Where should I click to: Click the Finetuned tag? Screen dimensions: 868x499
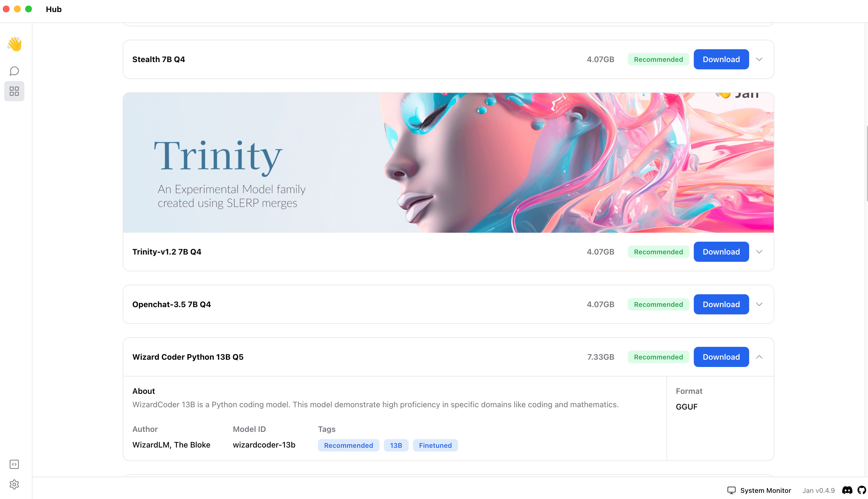tap(435, 445)
